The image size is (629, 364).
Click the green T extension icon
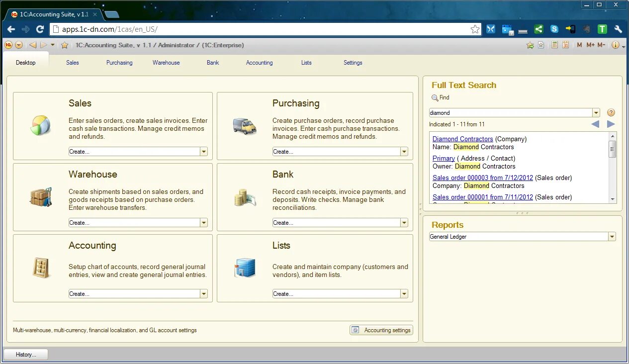(x=602, y=29)
